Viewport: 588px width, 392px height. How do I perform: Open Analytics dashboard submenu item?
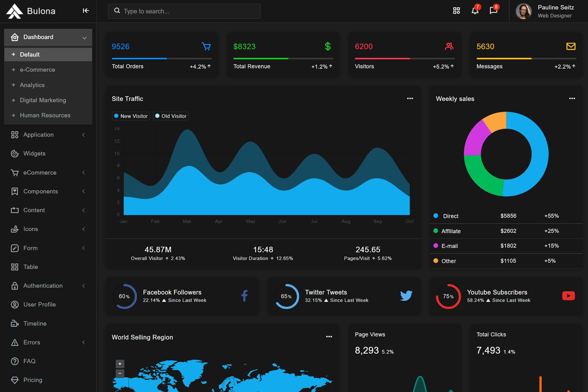(x=32, y=85)
